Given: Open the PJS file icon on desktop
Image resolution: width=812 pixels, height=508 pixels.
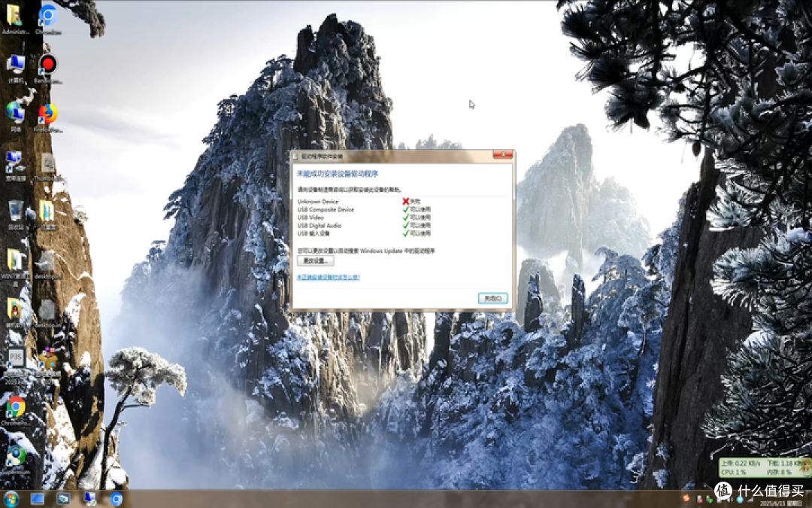Looking at the screenshot, I should 16,363.
